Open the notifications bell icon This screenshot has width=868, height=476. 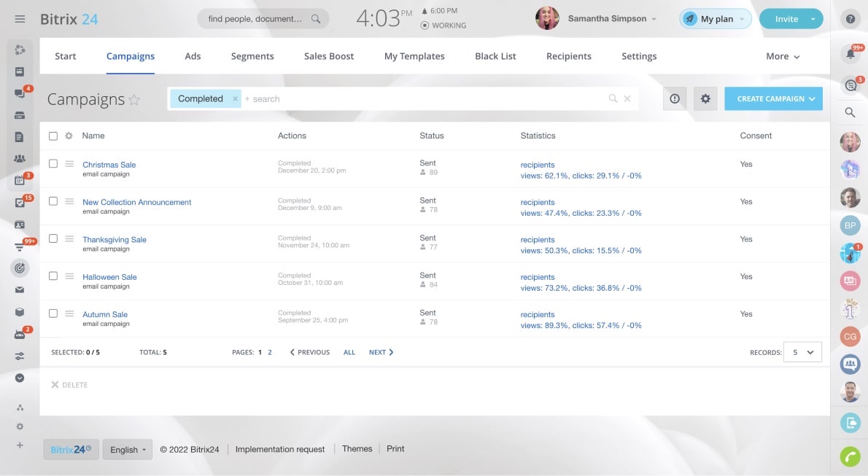[x=850, y=54]
